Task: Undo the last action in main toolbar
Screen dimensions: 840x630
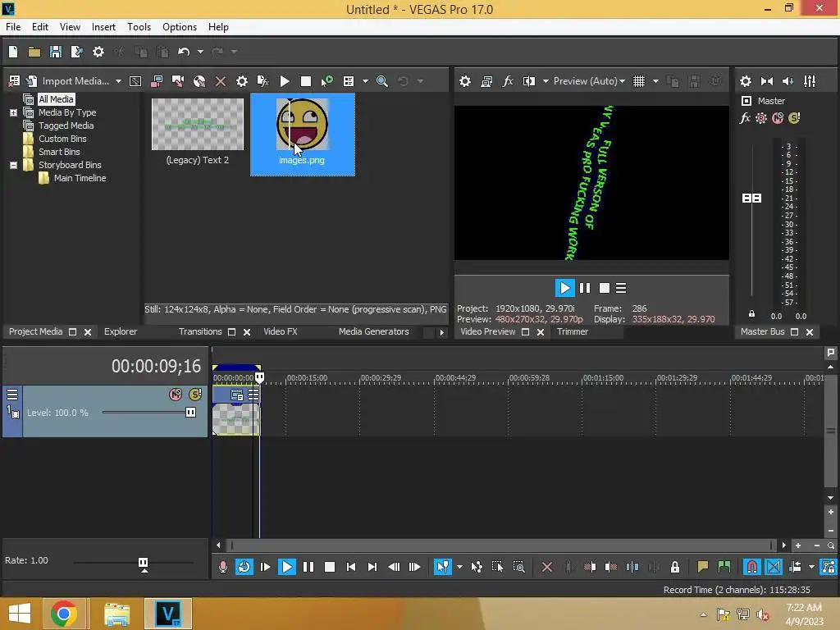Action: 184,52
